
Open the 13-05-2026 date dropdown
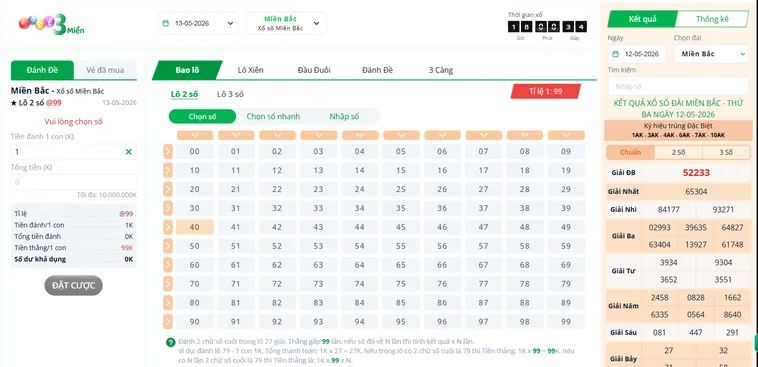click(x=198, y=23)
